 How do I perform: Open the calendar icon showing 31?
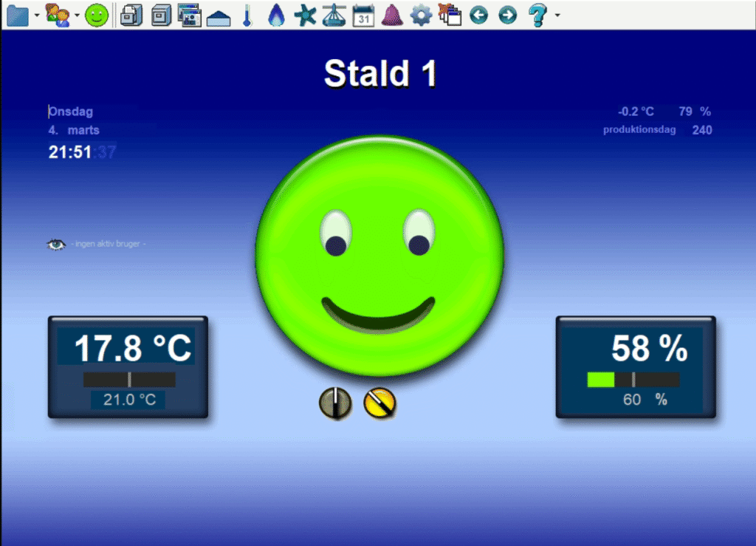coord(362,15)
